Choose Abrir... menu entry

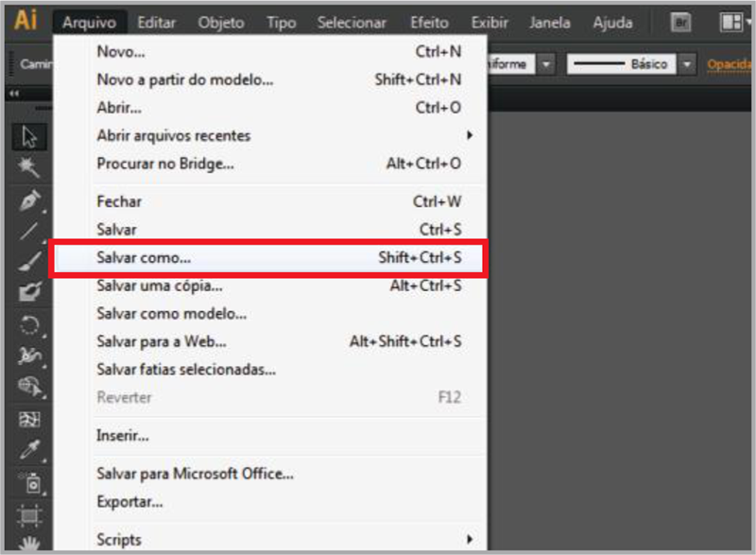[270, 107]
